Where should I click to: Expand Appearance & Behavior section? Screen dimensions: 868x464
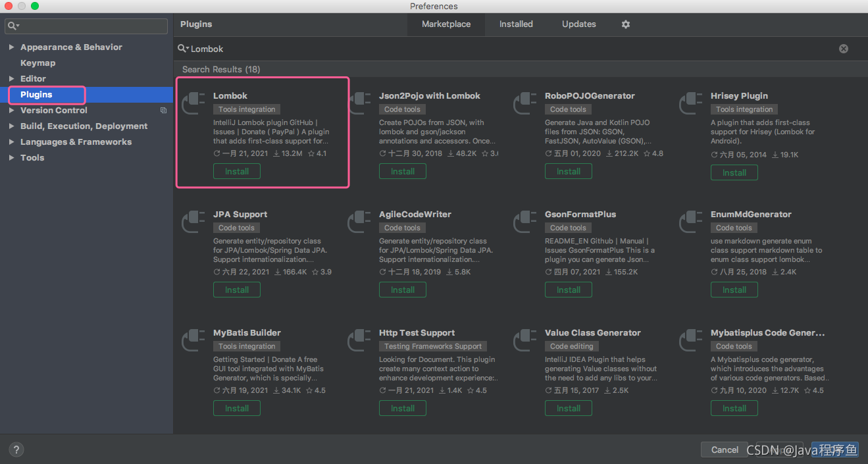coord(11,47)
